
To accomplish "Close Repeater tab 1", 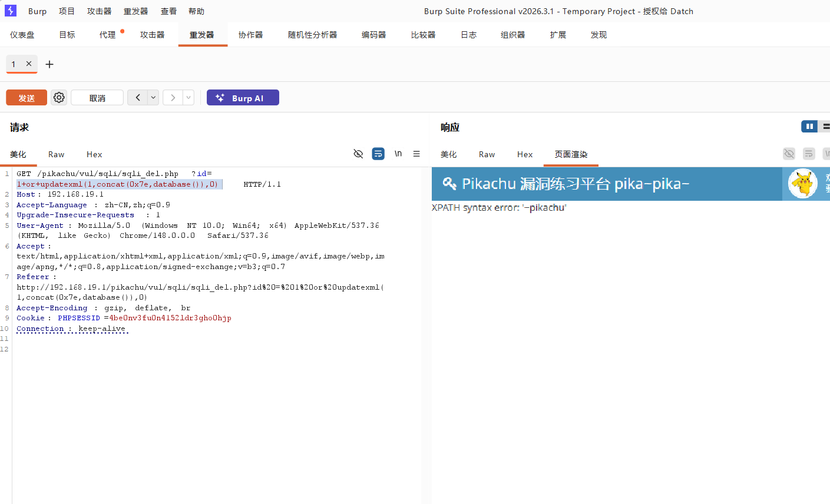I will (29, 64).
